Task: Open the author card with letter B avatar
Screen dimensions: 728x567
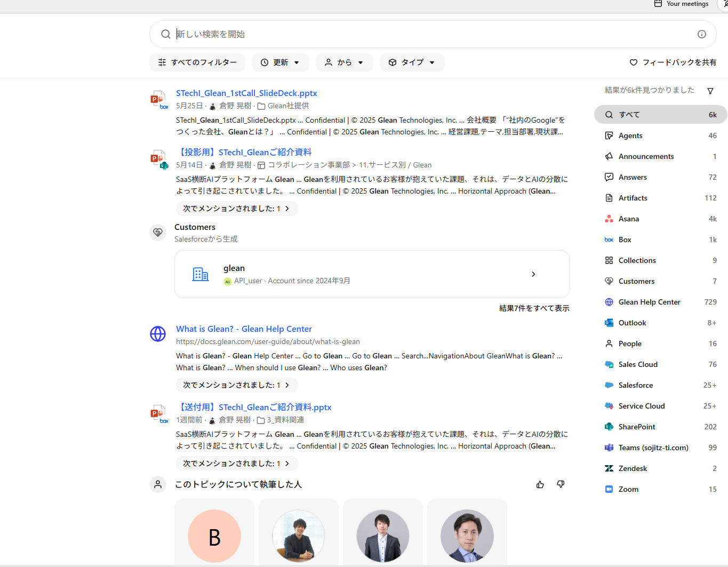Action: 214,532
